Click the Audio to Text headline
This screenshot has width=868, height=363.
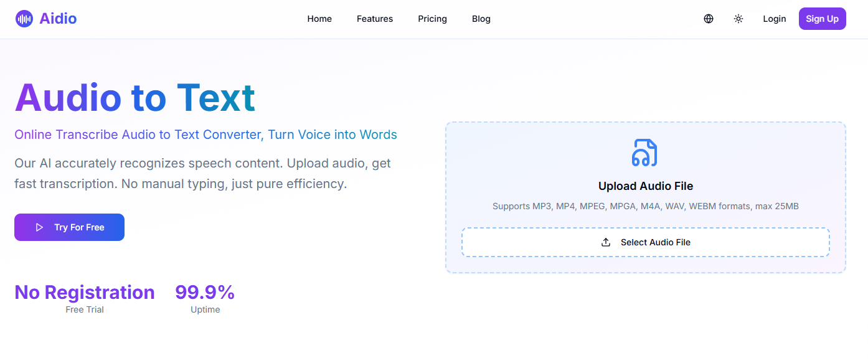pos(134,97)
